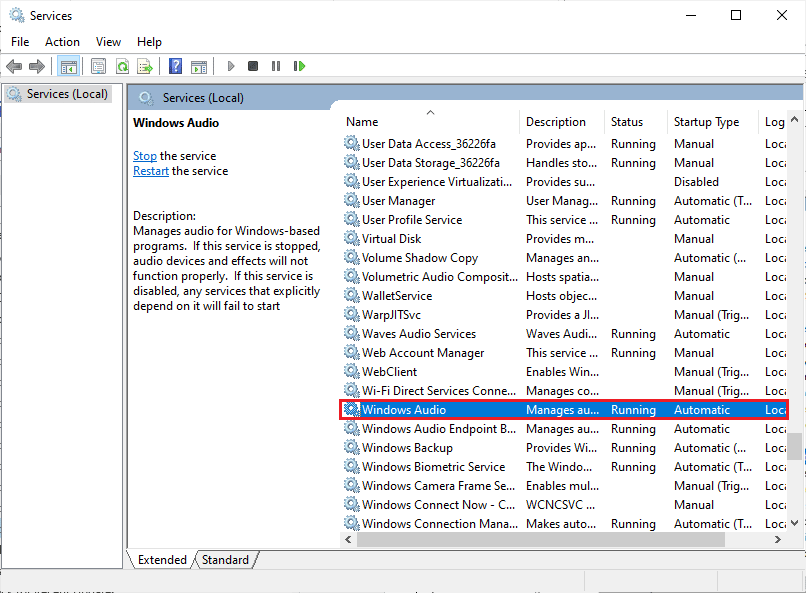Image resolution: width=806 pixels, height=593 pixels.
Task: Click horizontal scroll left arrow
Action: click(349, 540)
